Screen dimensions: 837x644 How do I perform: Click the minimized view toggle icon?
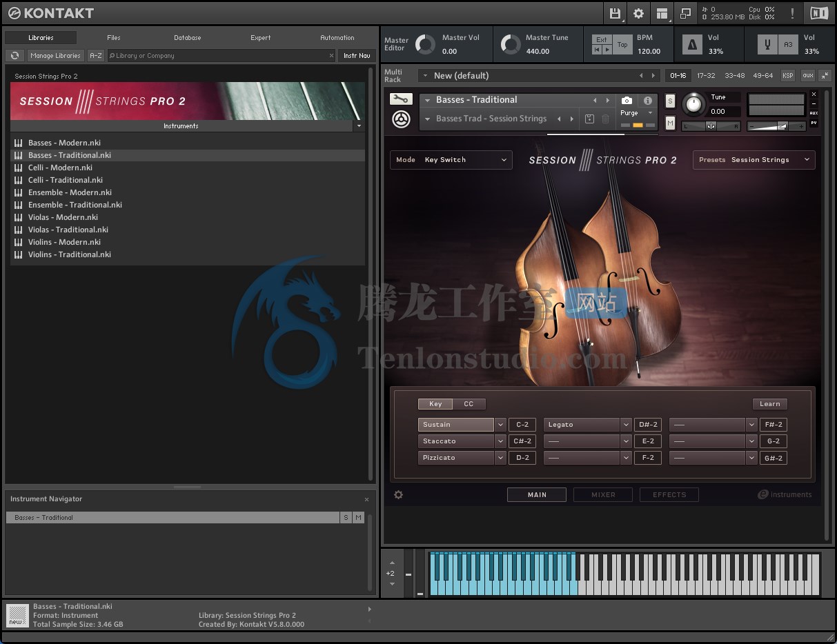tap(685, 13)
